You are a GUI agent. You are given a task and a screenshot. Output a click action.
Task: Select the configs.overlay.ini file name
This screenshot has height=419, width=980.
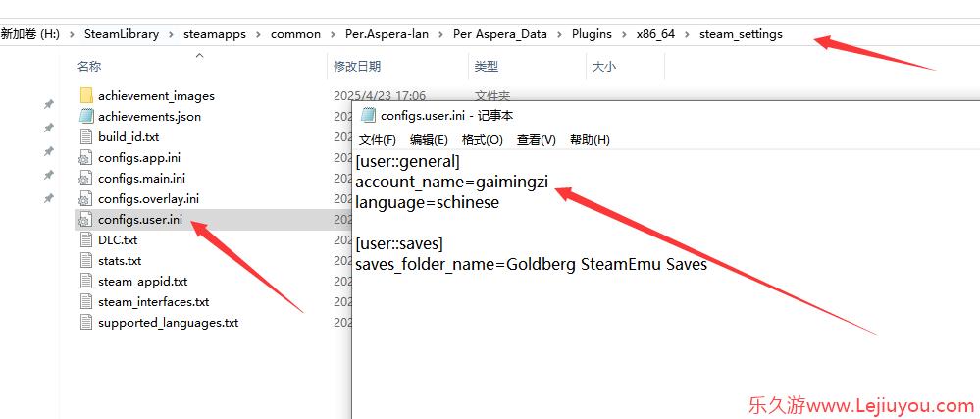click(x=149, y=199)
